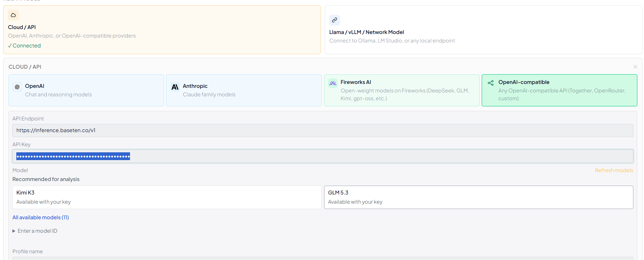
Task: Click the Recommended for analysis label
Action: pyautogui.click(x=46, y=179)
